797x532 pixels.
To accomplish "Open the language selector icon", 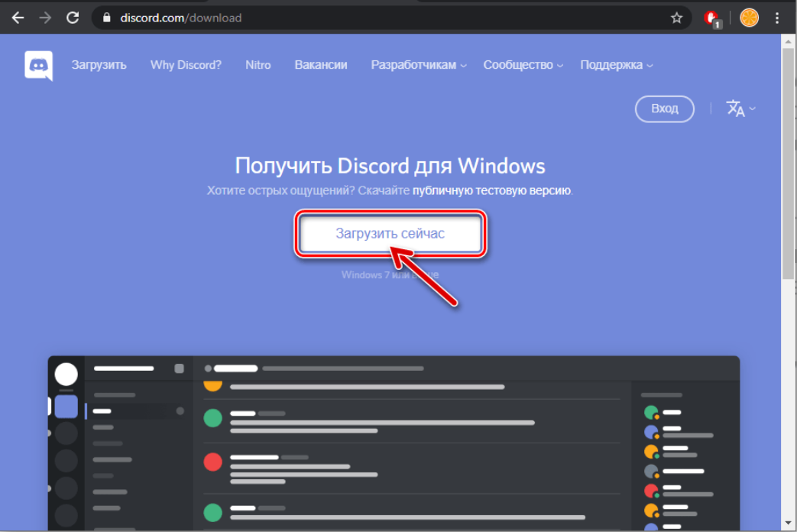I will [740, 109].
